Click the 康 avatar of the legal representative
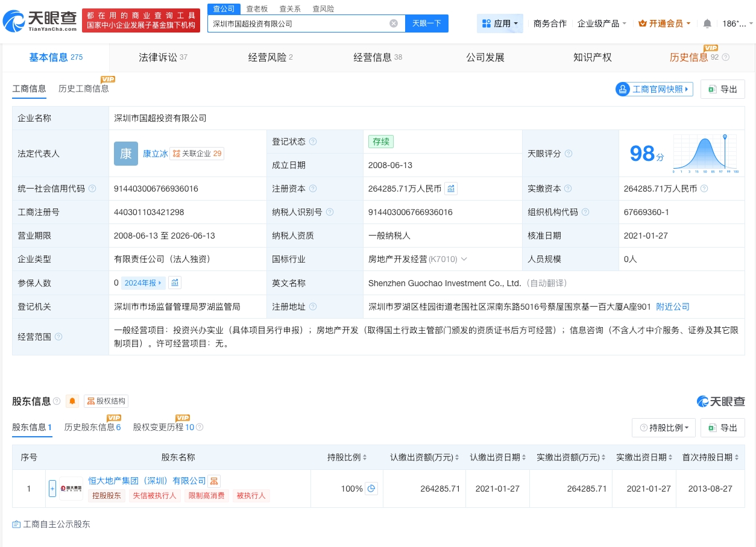The image size is (756, 547). tap(125, 154)
